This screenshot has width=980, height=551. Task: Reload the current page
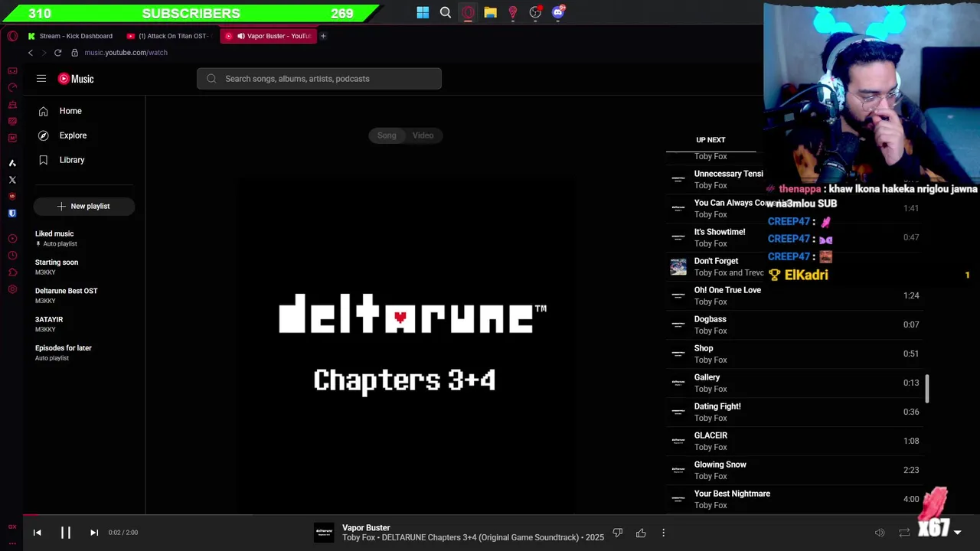click(57, 53)
